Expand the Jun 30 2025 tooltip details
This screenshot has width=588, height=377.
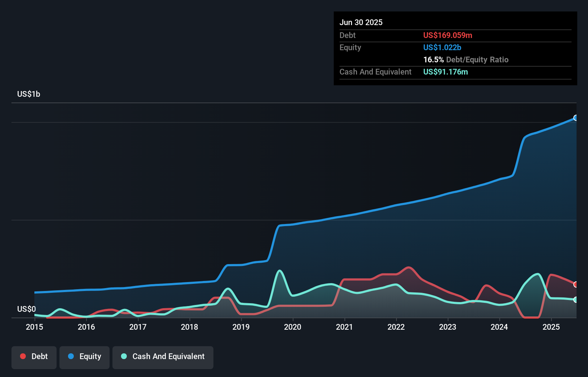tap(361, 22)
